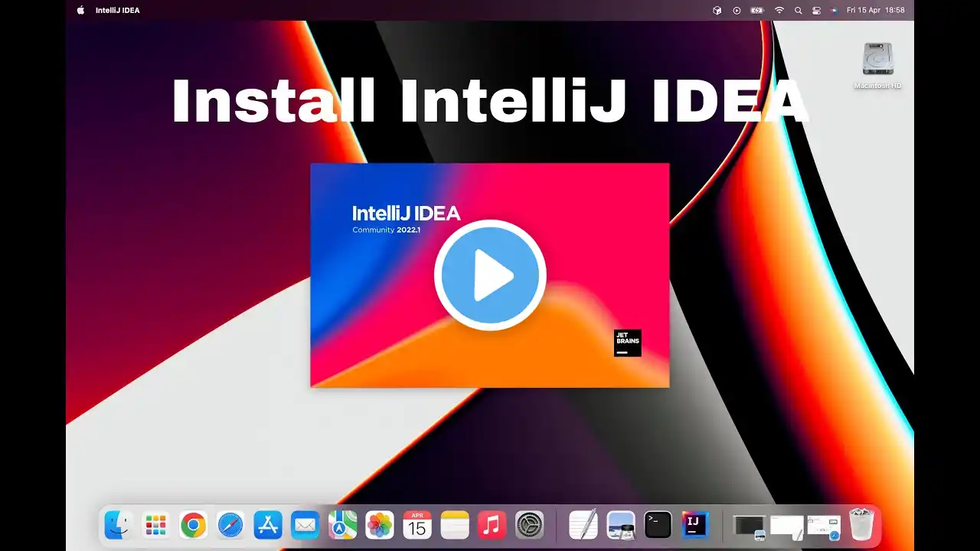Screen dimensions: 980x551
Task: Open the App Store Dock icon
Action: click(x=268, y=525)
